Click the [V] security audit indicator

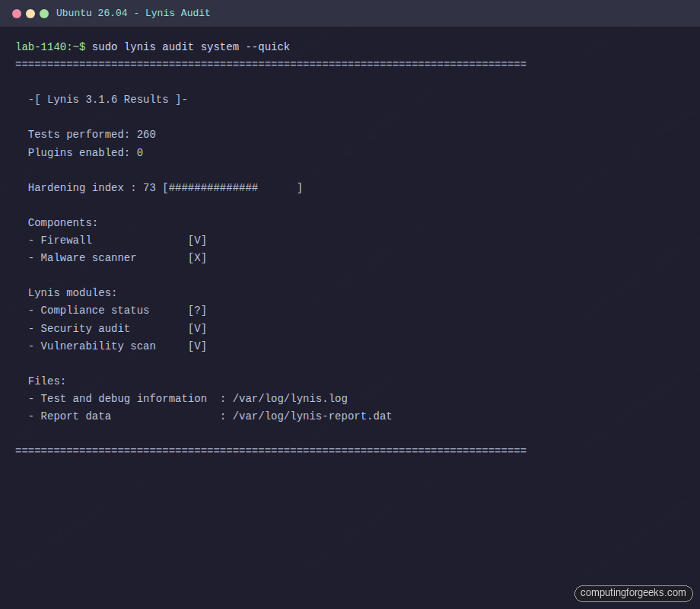[197, 328]
